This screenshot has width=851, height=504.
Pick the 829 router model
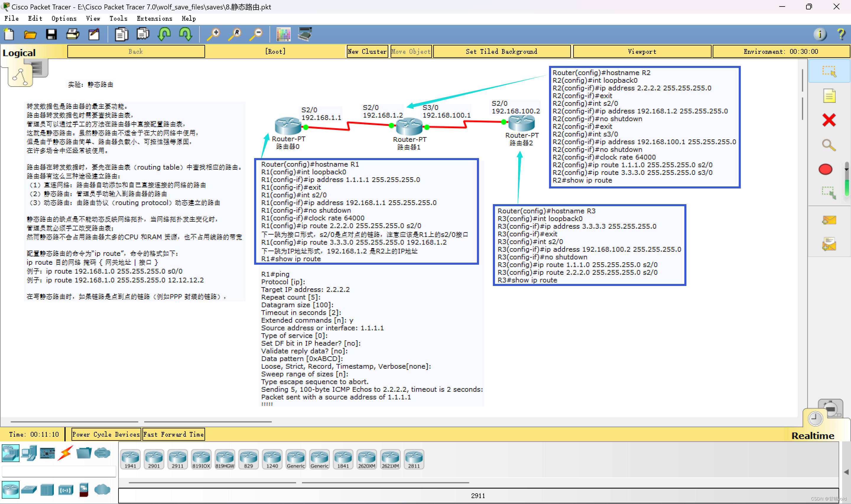coord(249,459)
